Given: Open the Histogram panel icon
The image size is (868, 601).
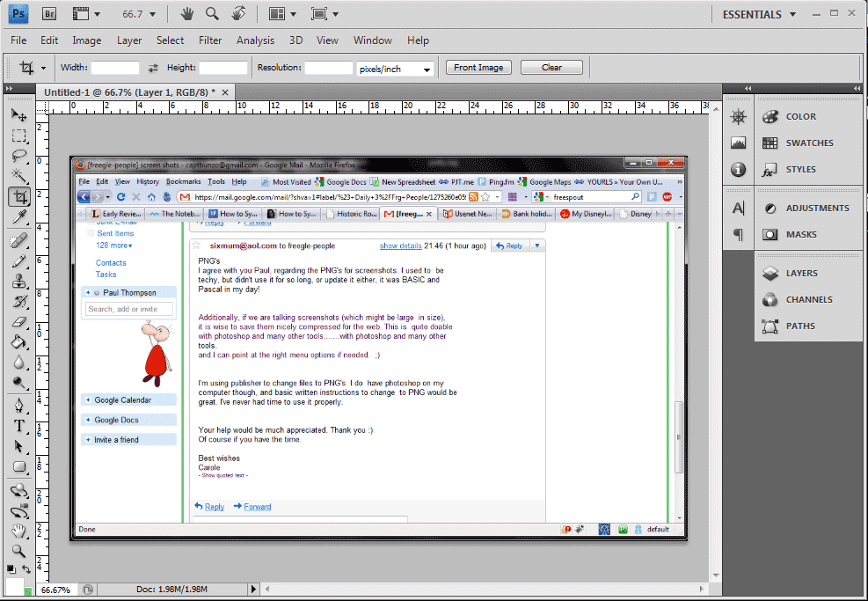Looking at the screenshot, I should pos(738,143).
